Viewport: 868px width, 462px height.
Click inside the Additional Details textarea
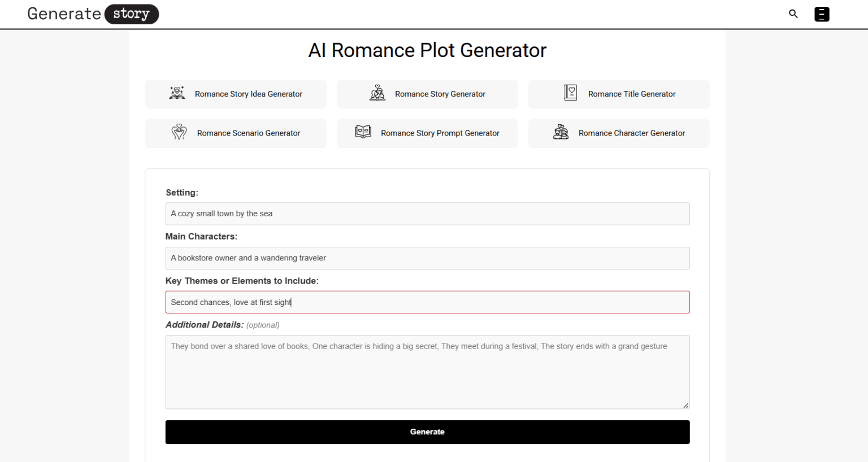pos(427,372)
